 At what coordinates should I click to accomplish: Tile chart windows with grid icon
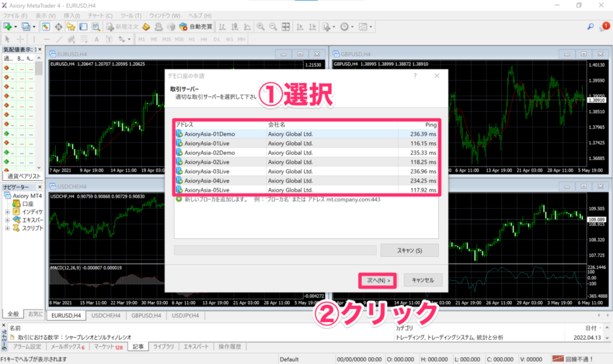click(286, 26)
